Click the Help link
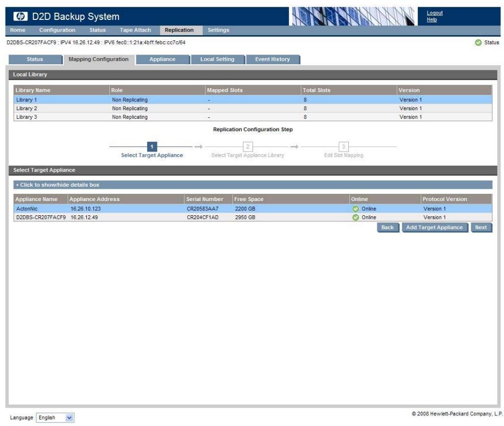The height and width of the screenshot is (426, 504). tap(431, 19)
